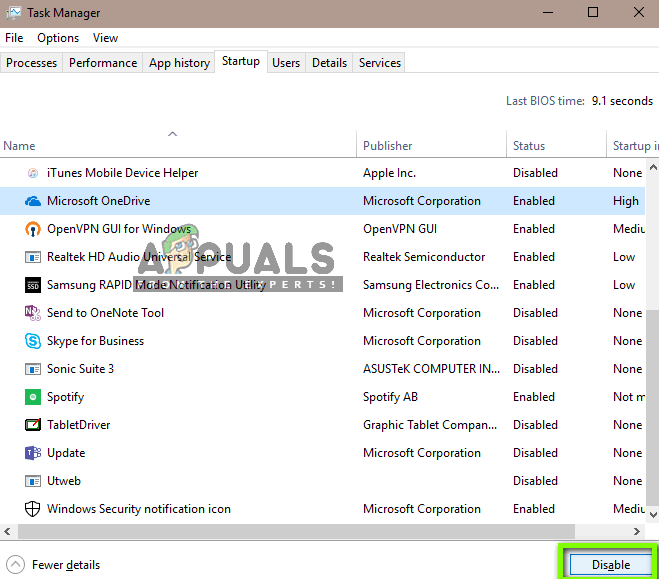This screenshot has height=579, width=659.
Task: Click the green Spotify icon
Action: pyautogui.click(x=33, y=397)
